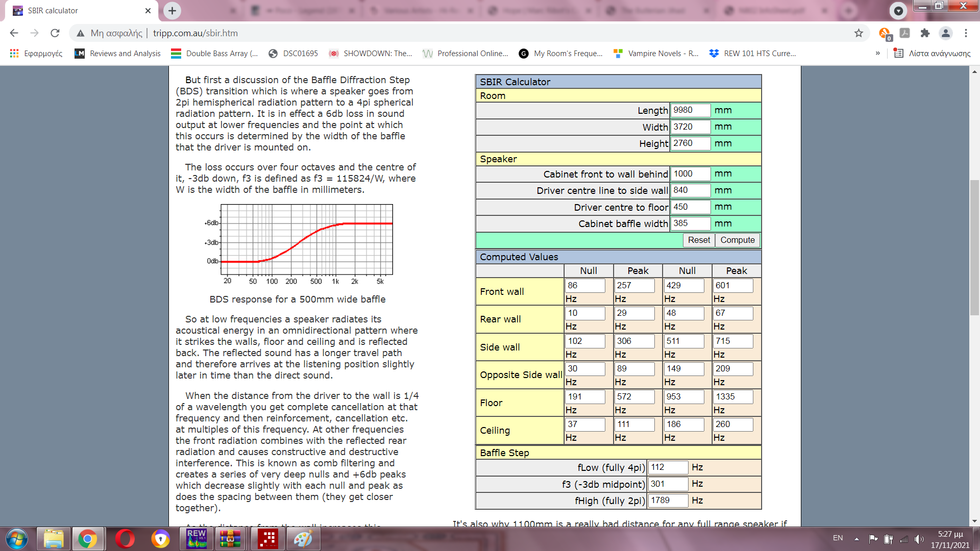Open Chrome three-dot menu
980x551 pixels.
click(x=966, y=33)
